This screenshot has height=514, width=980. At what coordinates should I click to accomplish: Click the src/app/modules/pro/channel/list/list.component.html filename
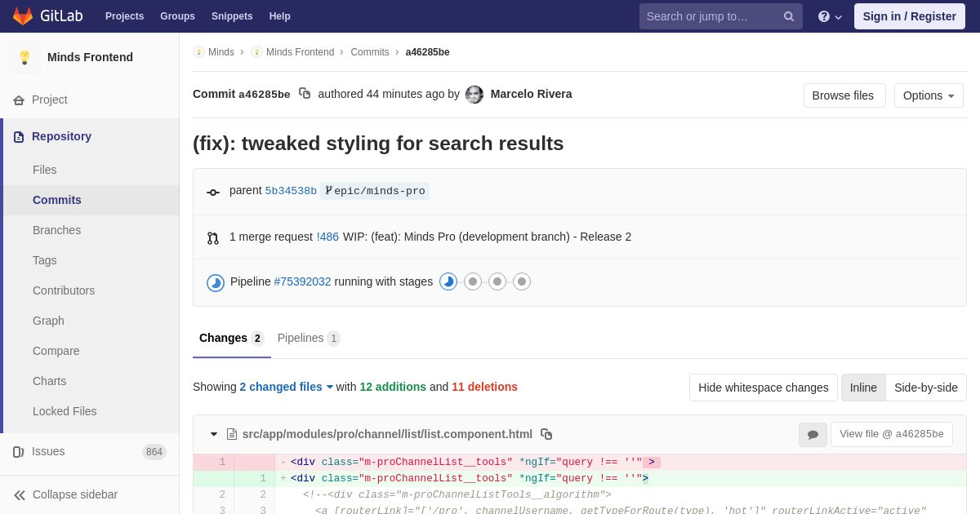click(x=387, y=434)
